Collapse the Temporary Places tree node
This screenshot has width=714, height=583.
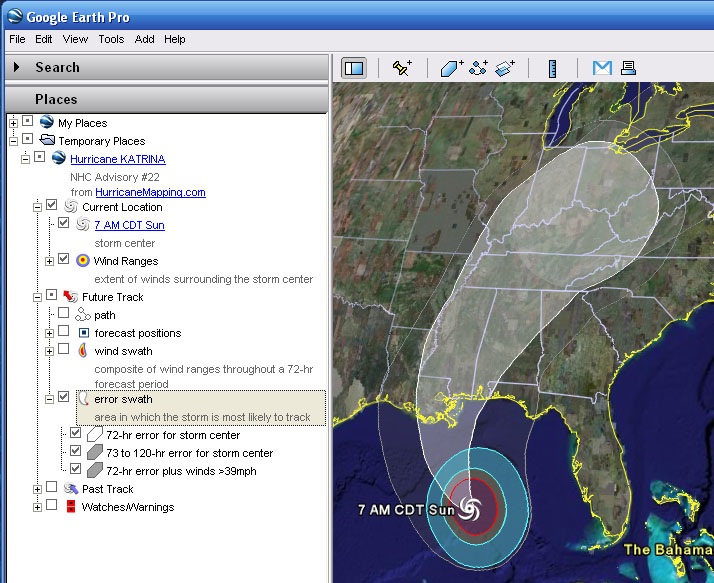(x=13, y=141)
